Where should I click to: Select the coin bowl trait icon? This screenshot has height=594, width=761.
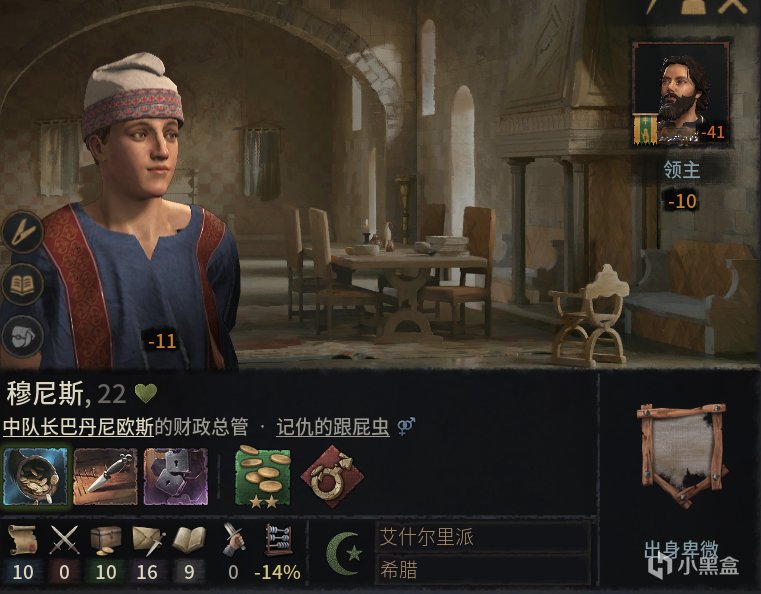[35, 477]
